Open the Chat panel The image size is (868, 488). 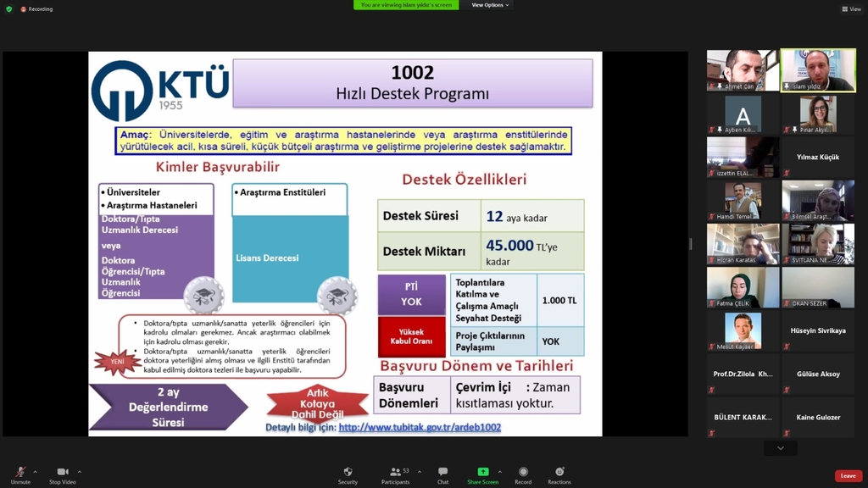(442, 474)
